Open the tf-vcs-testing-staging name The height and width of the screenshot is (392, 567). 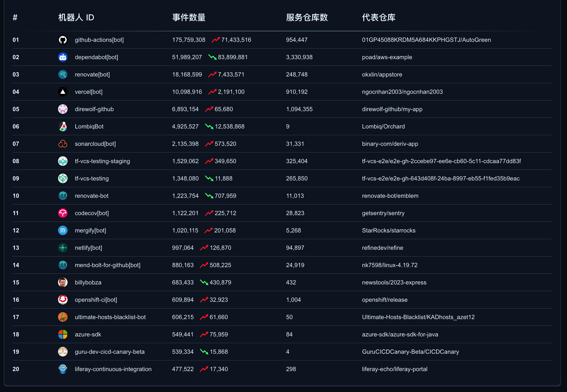pos(102,161)
